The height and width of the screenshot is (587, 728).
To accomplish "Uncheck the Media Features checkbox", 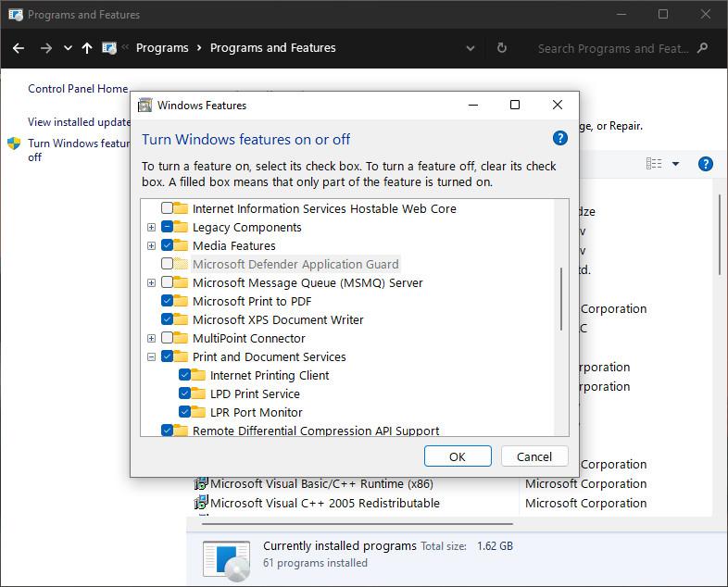I will point(167,245).
